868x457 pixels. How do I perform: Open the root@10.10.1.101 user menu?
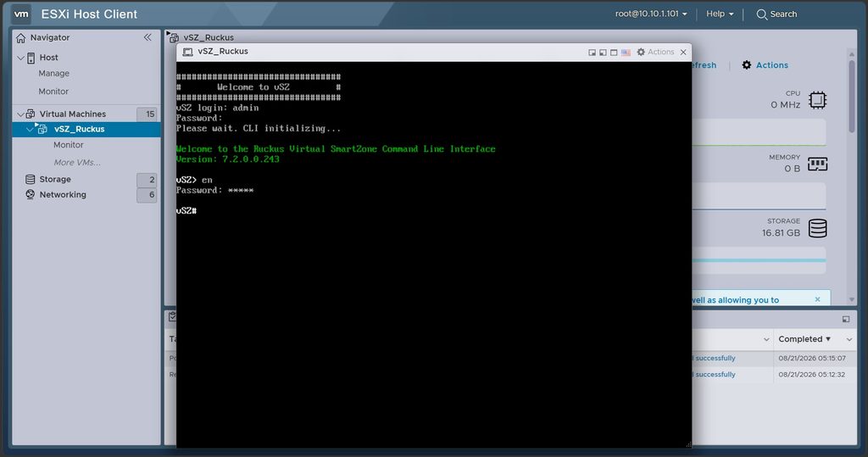click(651, 14)
